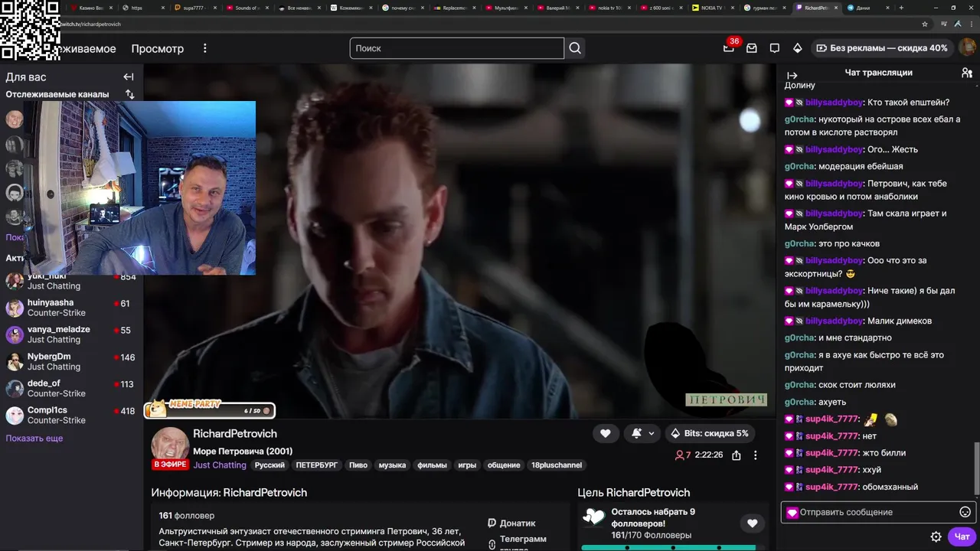The width and height of the screenshot is (980, 551).
Task: Open the chat community users icon
Action: (x=967, y=73)
